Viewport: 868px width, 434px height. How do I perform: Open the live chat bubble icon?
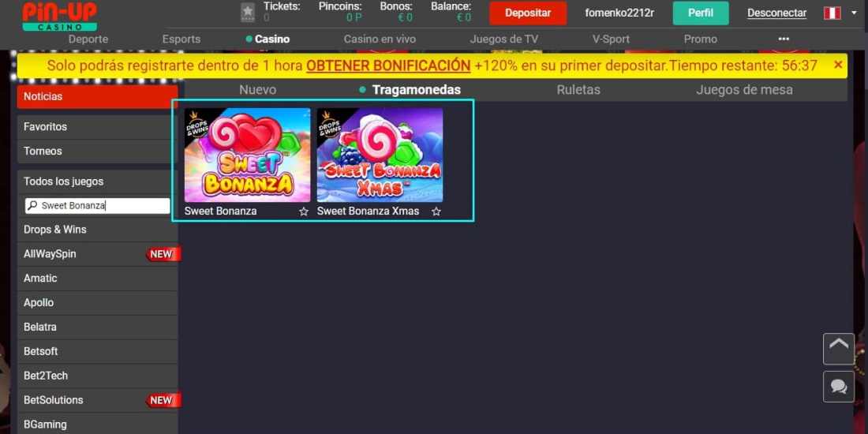point(839,387)
